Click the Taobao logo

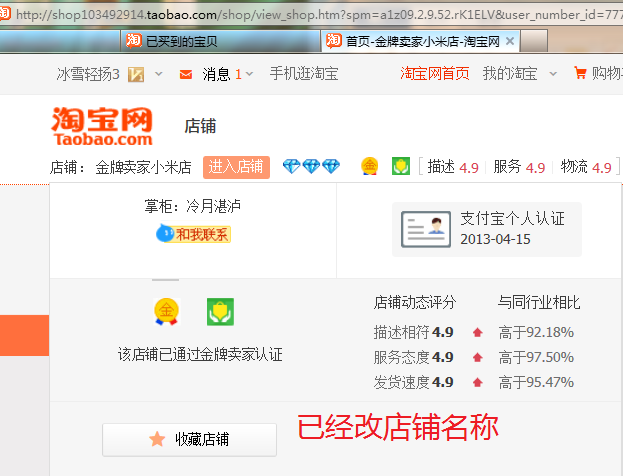tap(102, 126)
